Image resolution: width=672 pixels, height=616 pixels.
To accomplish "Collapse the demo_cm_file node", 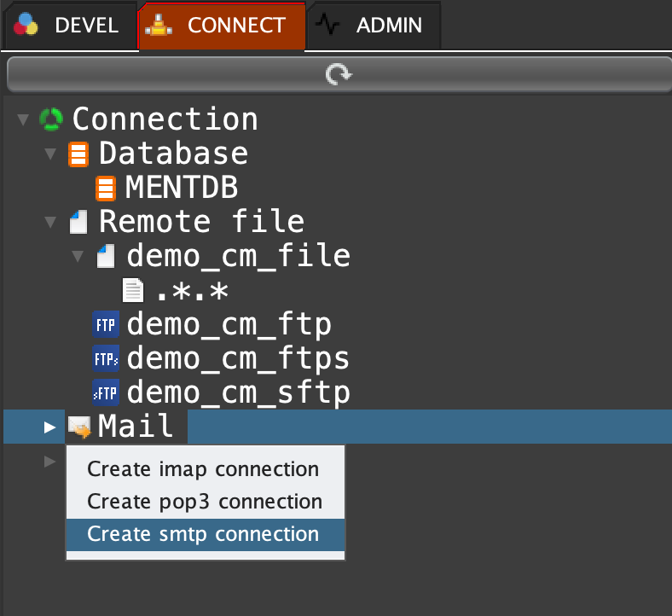I will click(78, 256).
